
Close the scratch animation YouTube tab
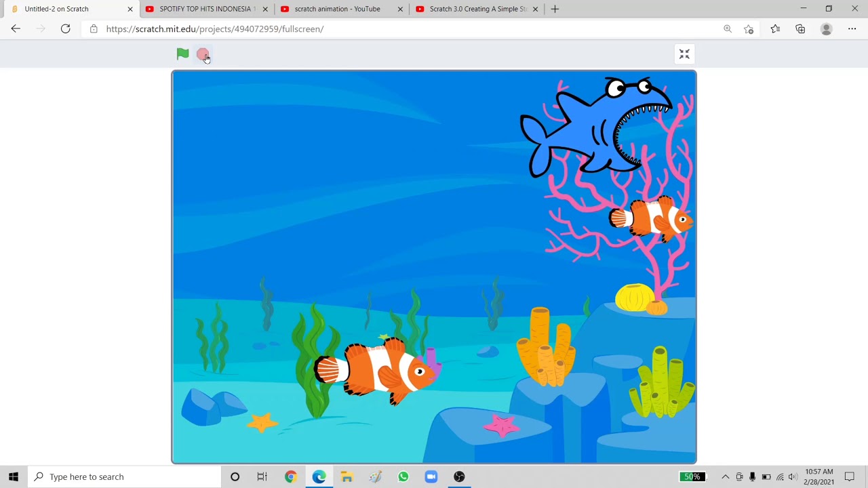point(400,9)
